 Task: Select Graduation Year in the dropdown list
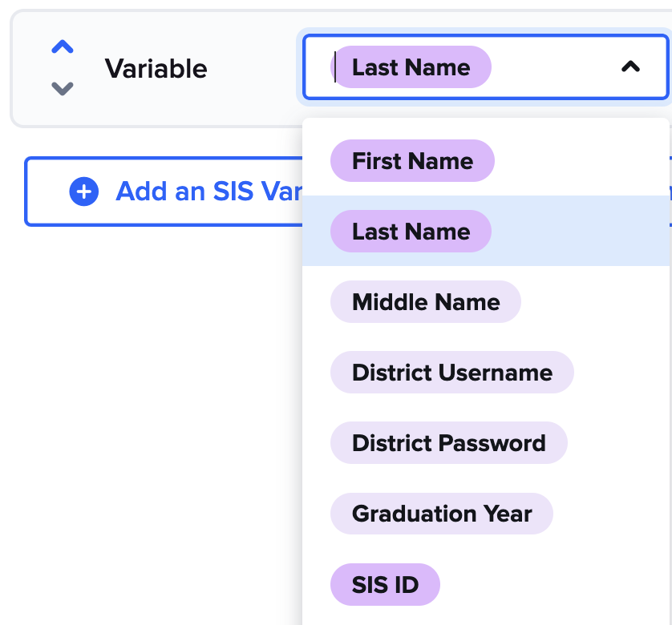tap(441, 514)
